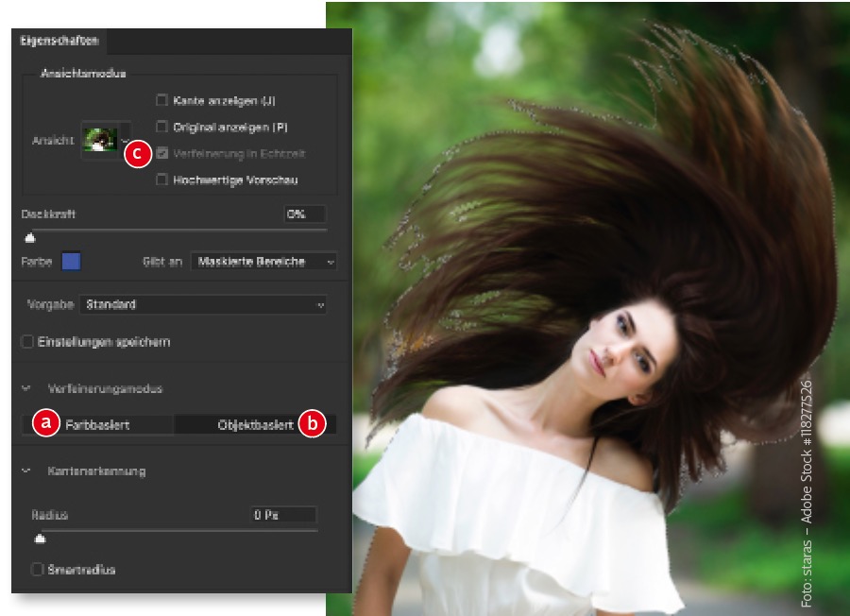Select the Objektbasiert refinement mode
Image resolution: width=850 pixels, height=616 pixels.
point(255,425)
